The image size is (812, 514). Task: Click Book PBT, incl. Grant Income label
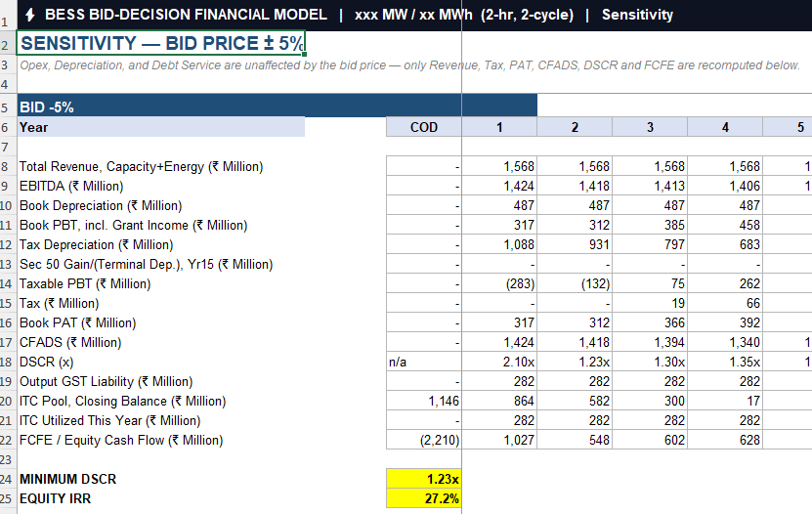click(133, 226)
